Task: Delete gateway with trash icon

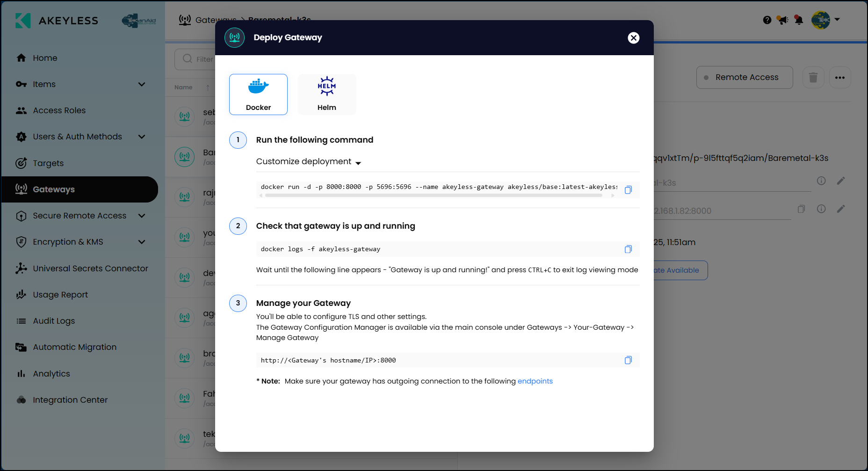Action: click(813, 77)
